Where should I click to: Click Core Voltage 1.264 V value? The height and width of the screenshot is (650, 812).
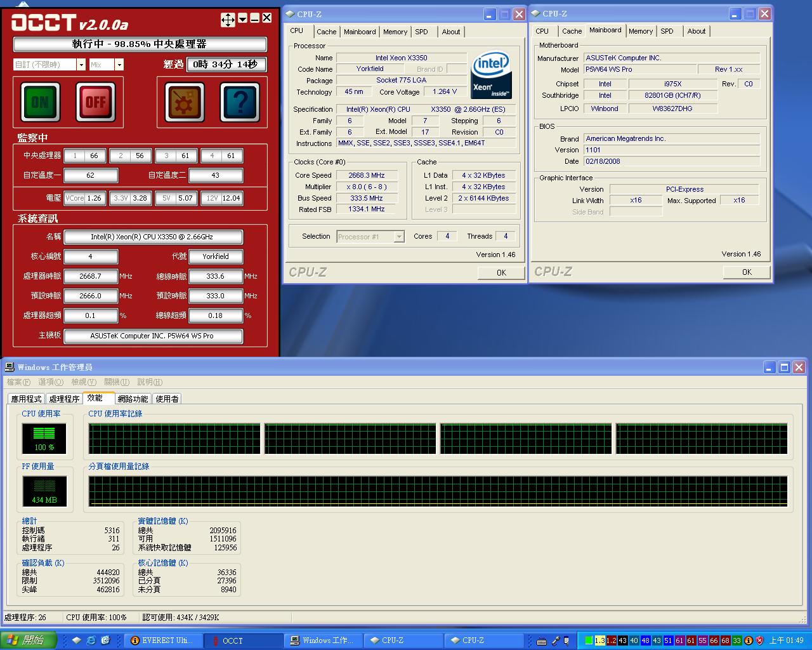[x=444, y=92]
